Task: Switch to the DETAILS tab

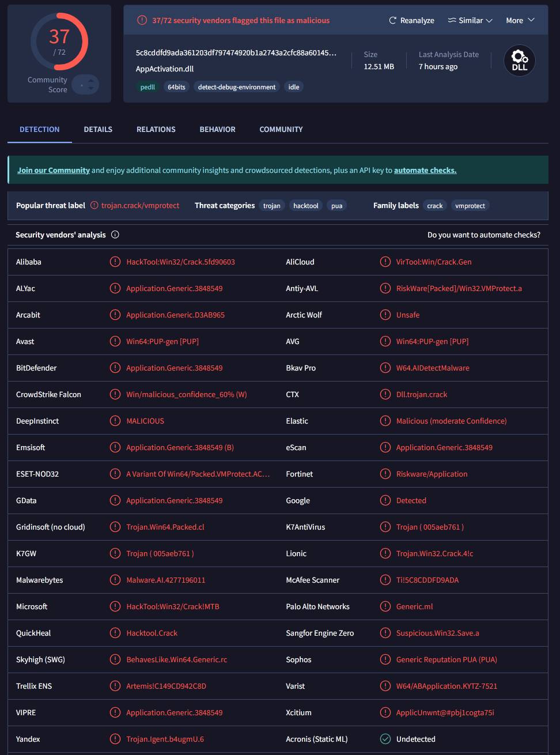Action: coord(98,129)
